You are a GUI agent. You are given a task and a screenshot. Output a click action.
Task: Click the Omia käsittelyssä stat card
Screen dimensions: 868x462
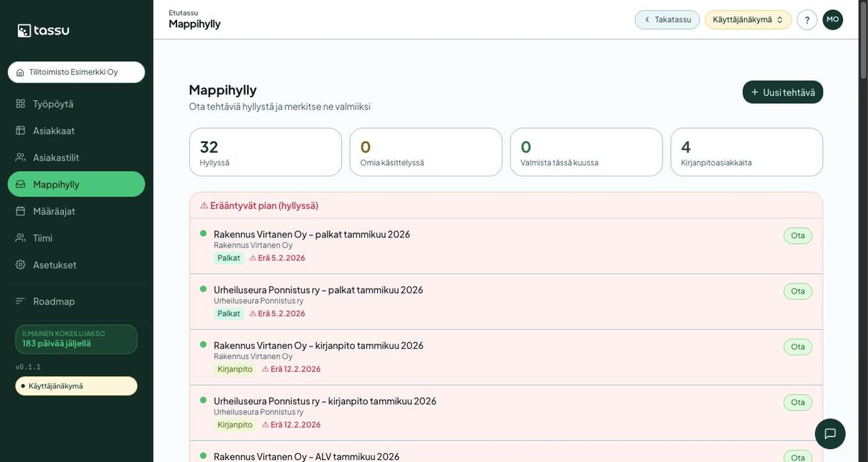pos(426,152)
